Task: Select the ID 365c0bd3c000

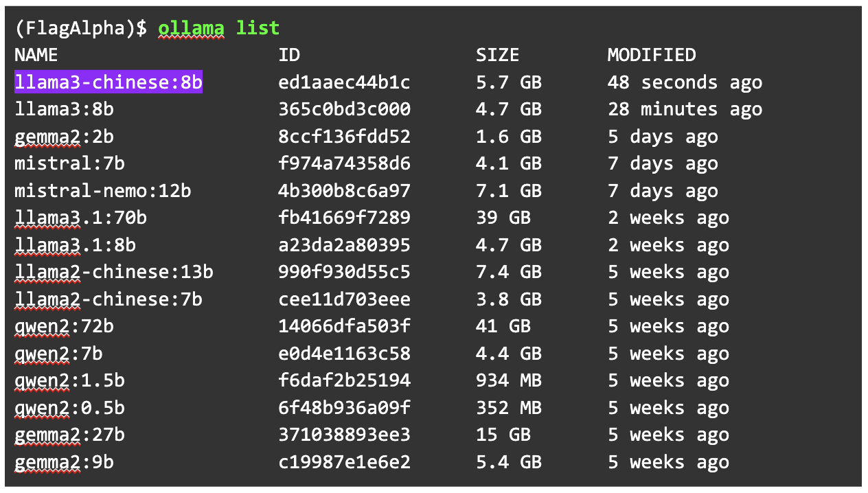Action: pyautogui.click(x=344, y=109)
